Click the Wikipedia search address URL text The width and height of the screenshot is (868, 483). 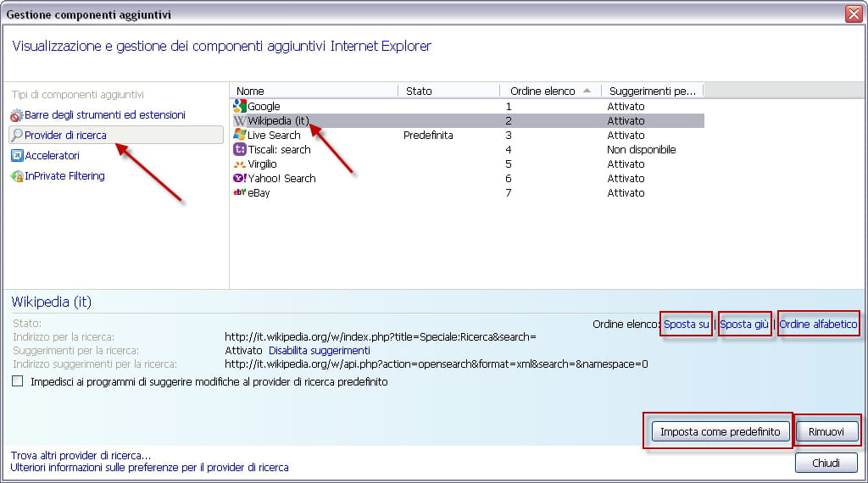pyautogui.click(x=381, y=337)
